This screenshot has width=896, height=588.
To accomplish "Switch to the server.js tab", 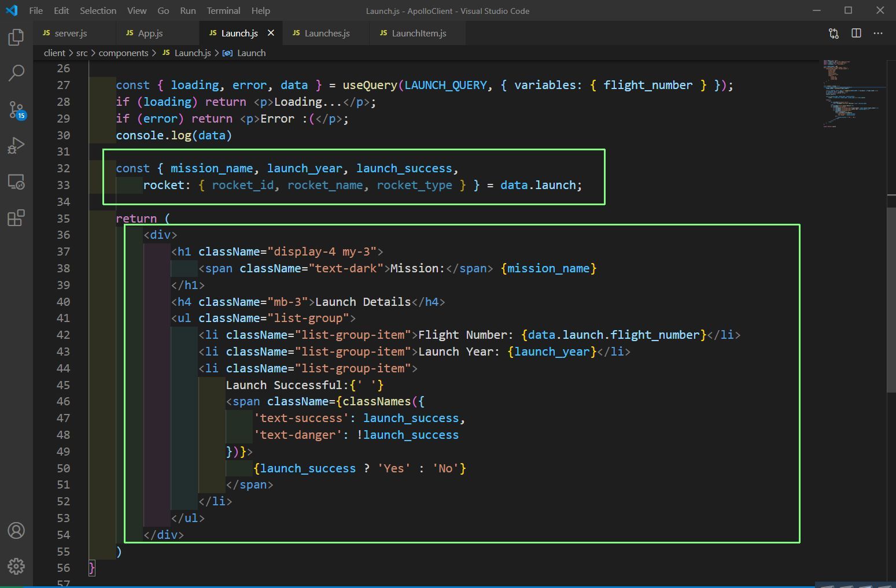I will point(75,33).
